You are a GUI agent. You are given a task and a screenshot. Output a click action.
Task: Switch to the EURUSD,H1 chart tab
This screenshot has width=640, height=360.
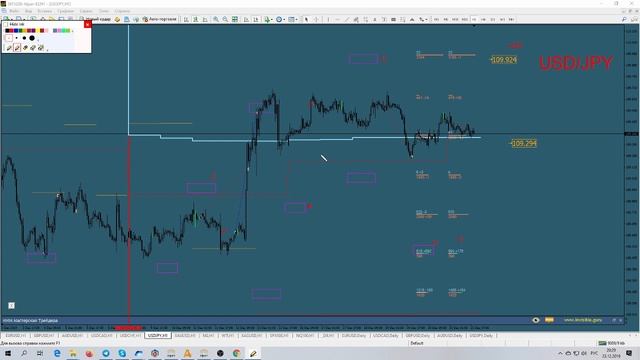[x=15, y=336]
